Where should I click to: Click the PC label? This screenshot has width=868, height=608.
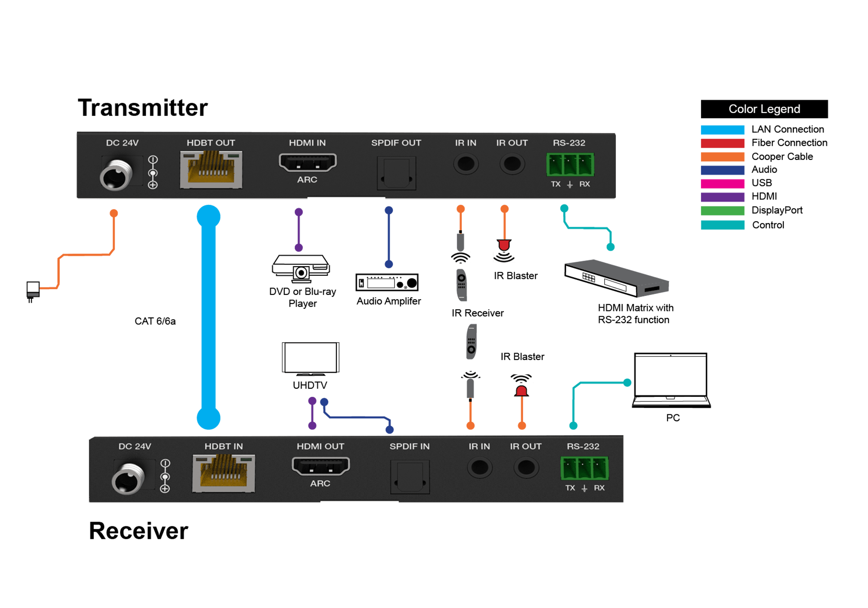tap(673, 418)
